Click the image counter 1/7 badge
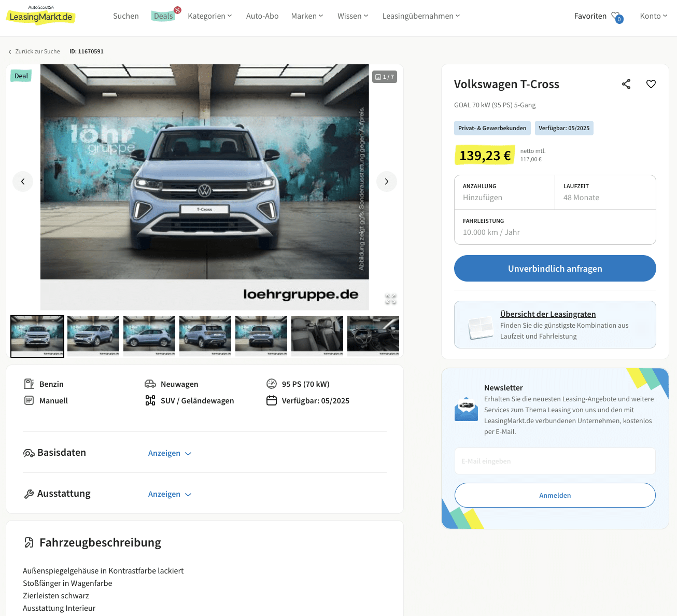Screen dimensions: 677x616 385,77
